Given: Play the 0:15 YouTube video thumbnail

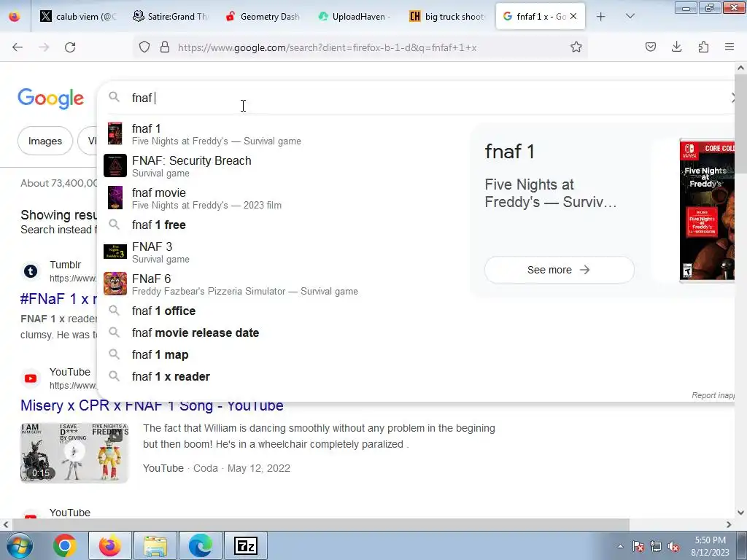Looking at the screenshot, I should click(74, 452).
